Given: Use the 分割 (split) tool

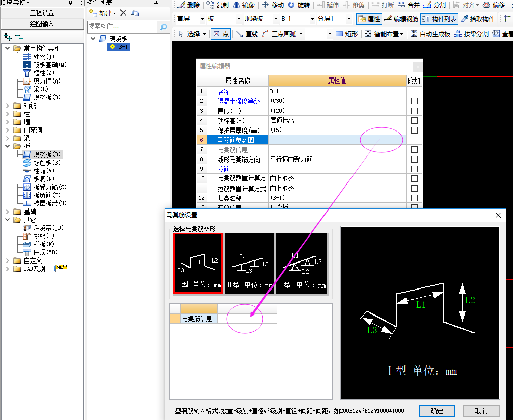Looking at the screenshot, I should [x=435, y=5].
